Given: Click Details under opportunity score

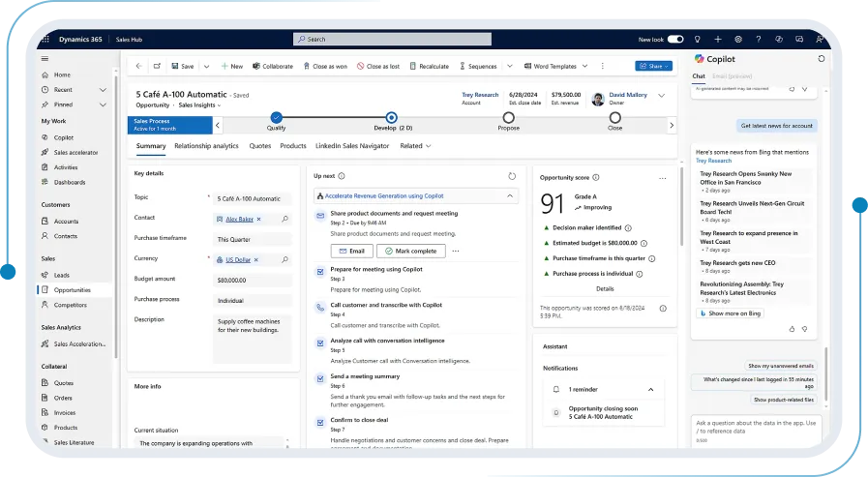Looking at the screenshot, I should [x=605, y=289].
